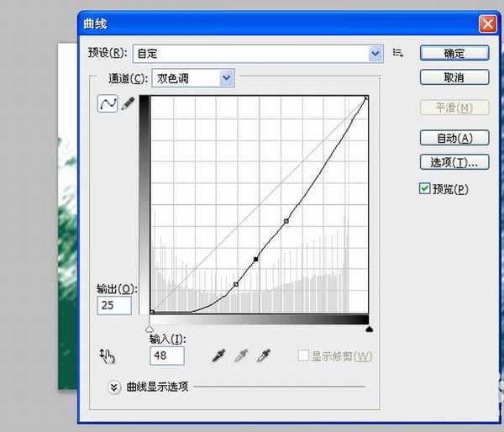The width and height of the screenshot is (504, 432).
Task: Open the 选项 options button
Action: click(454, 161)
